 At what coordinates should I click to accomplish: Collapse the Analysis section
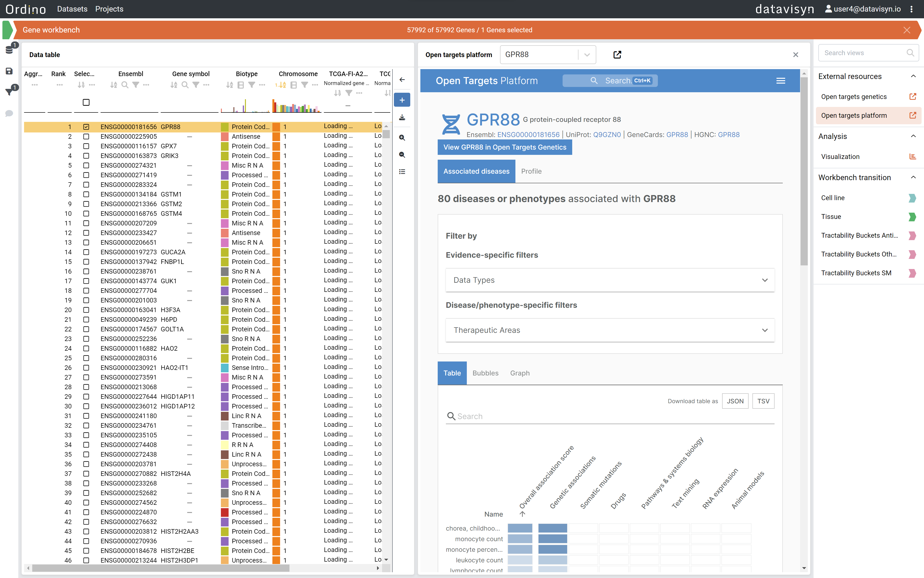[913, 136]
